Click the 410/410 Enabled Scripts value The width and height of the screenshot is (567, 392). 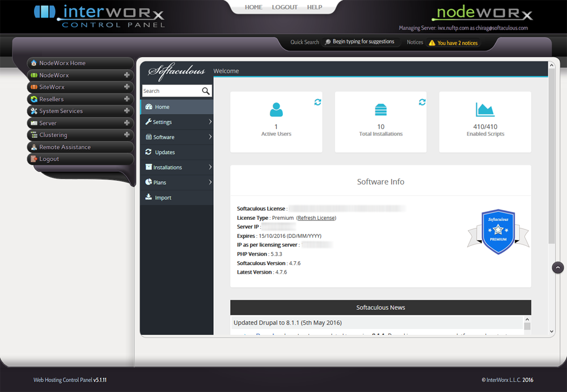(485, 127)
